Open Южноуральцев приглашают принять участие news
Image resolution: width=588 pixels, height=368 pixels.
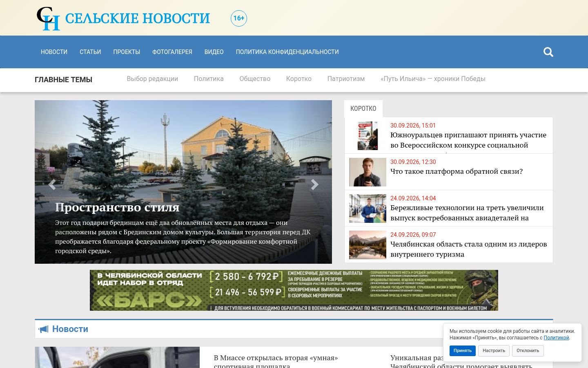coord(468,140)
